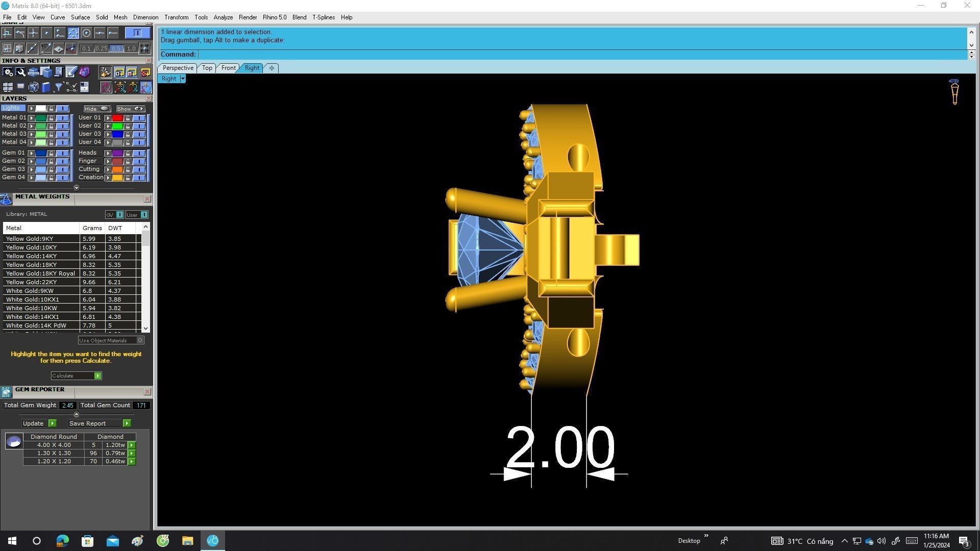Image resolution: width=980 pixels, height=551 pixels.
Task: Toggle lock on Metal 01 layer
Action: point(51,118)
